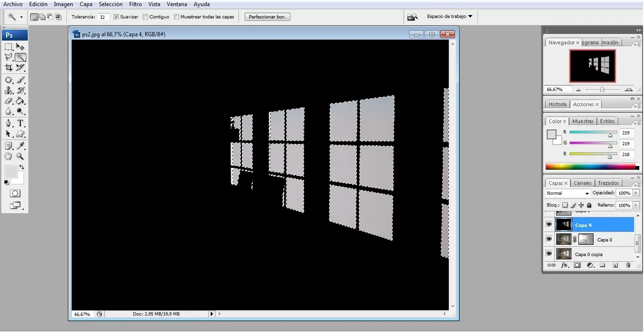Toggle lock all on layer
The width and height of the screenshot is (644, 332).
(589, 205)
